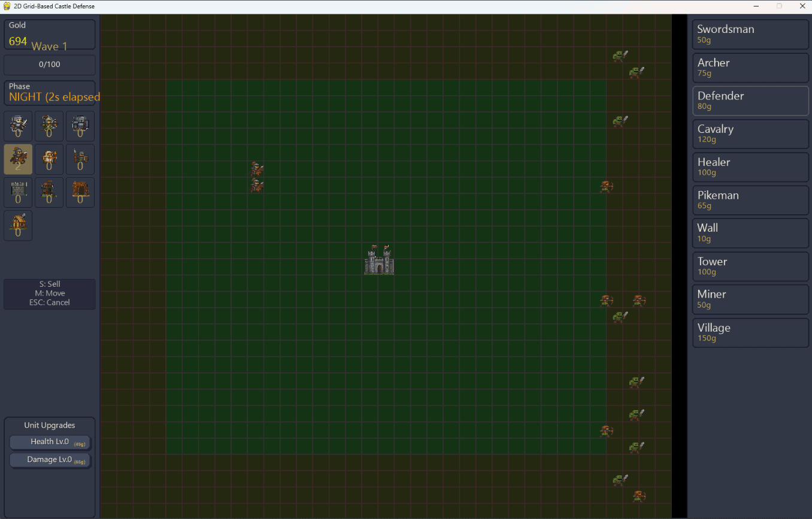
Task: Select the Healer unit icon
Action: pos(49,159)
